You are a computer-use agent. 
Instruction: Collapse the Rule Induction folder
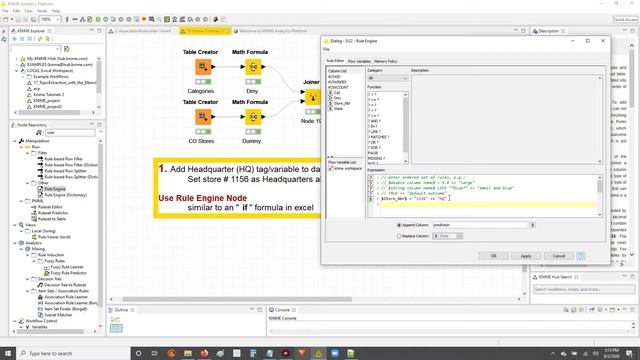click(x=28, y=255)
